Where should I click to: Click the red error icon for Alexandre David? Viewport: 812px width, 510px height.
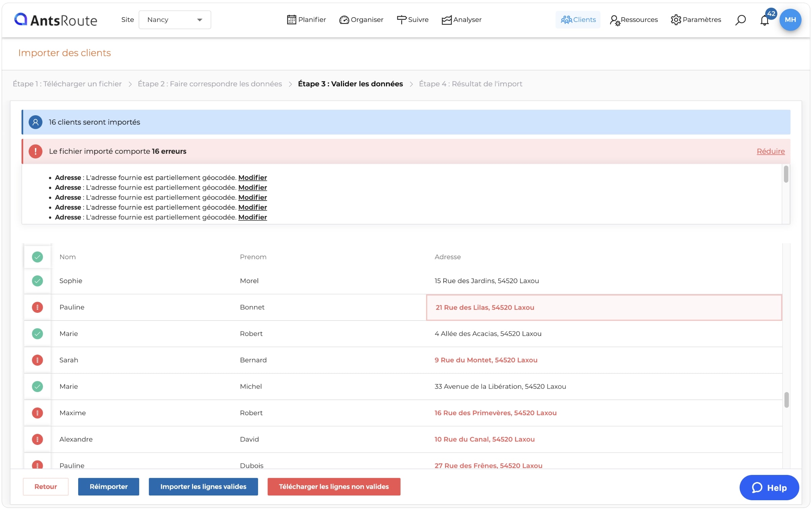coord(37,439)
